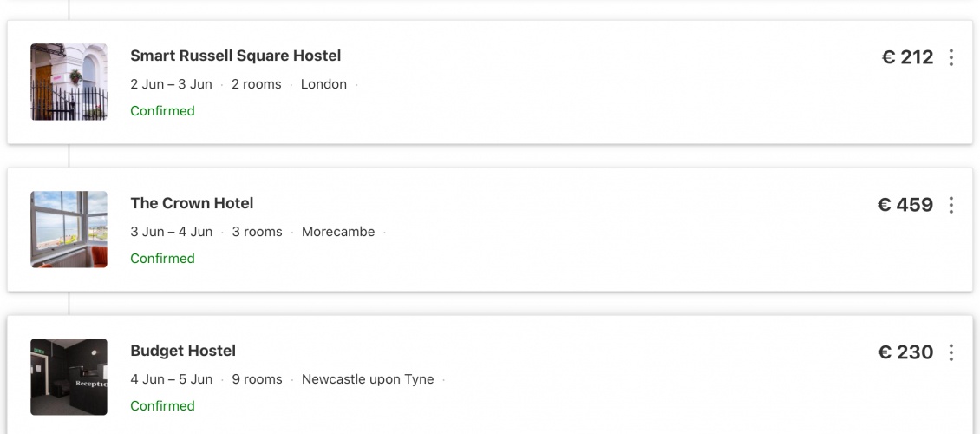
Task: Open The Crown Hotel booking title
Action: [x=192, y=203]
